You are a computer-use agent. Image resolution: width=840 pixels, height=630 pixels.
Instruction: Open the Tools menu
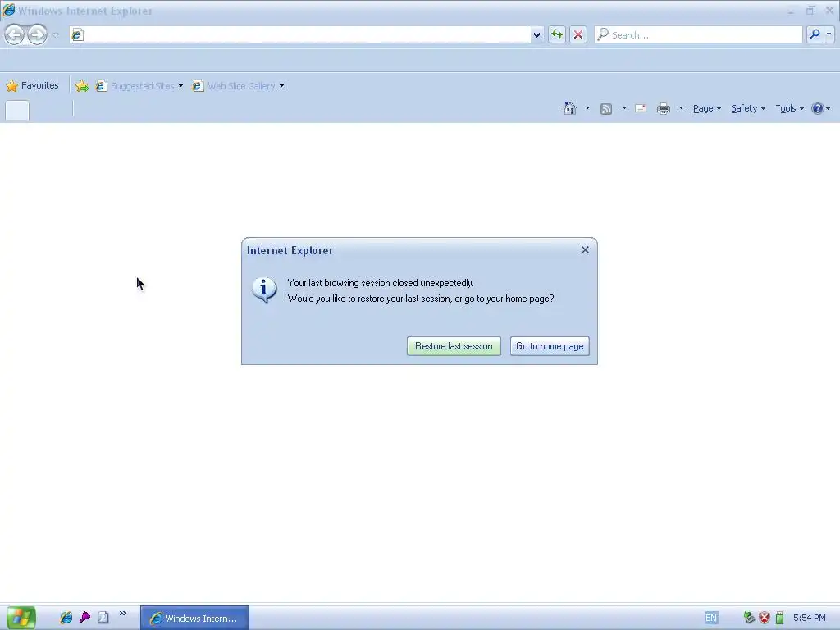click(x=790, y=109)
